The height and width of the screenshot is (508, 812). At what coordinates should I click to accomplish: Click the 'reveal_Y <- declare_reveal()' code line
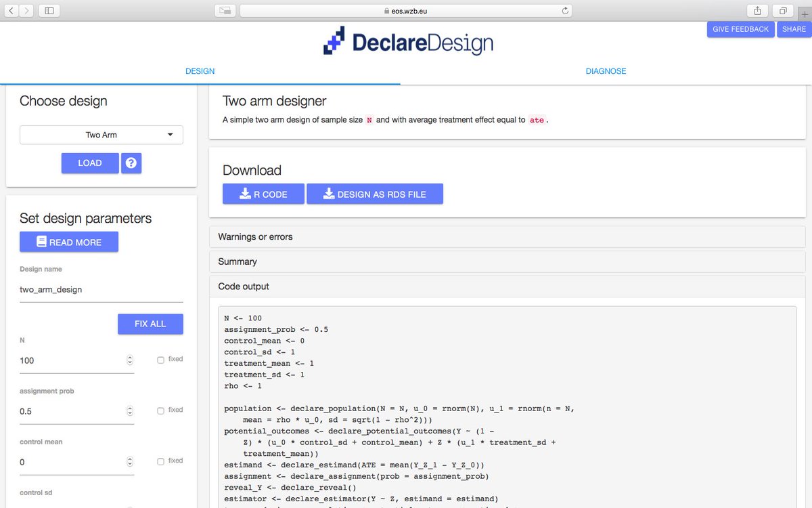coord(290,488)
